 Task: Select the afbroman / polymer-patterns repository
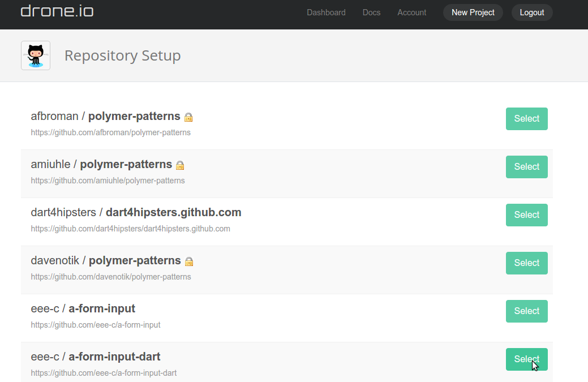click(x=526, y=119)
